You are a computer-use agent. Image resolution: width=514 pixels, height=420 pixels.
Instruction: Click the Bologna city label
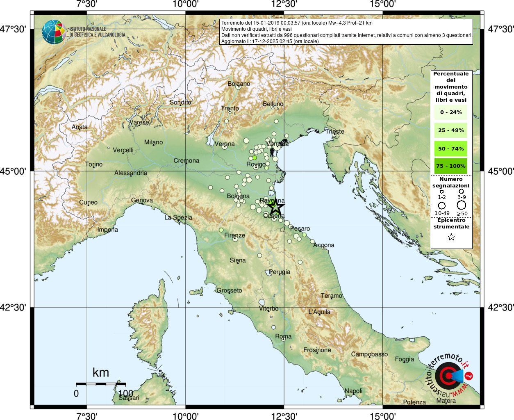pyautogui.click(x=238, y=196)
